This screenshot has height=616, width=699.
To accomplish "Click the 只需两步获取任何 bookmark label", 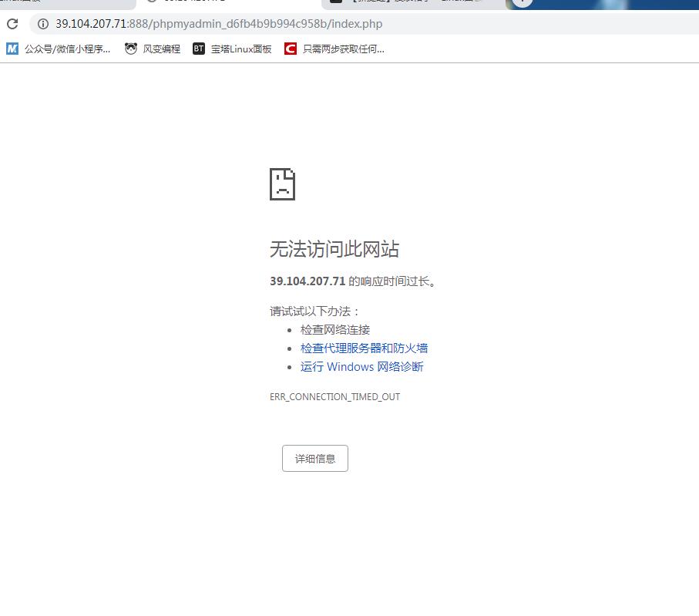I will coord(342,49).
